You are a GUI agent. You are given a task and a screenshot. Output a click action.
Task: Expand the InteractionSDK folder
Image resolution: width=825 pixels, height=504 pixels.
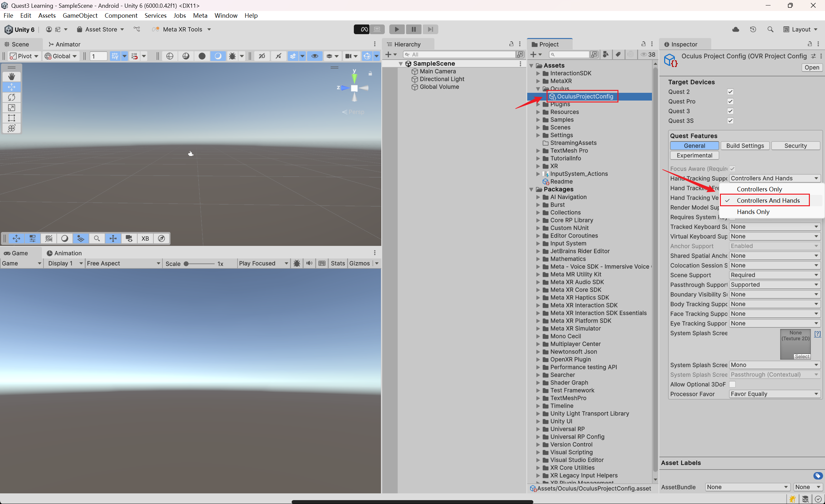click(538, 73)
